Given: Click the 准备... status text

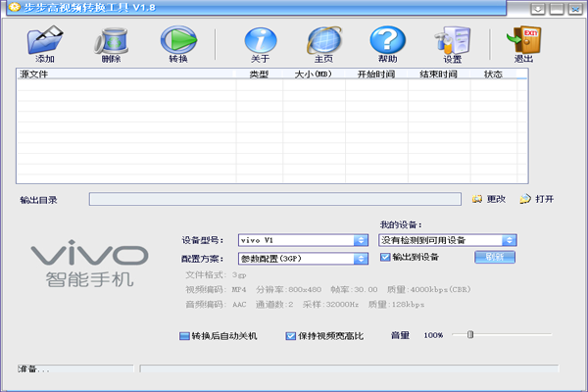Looking at the screenshot, I should tap(33, 369).
